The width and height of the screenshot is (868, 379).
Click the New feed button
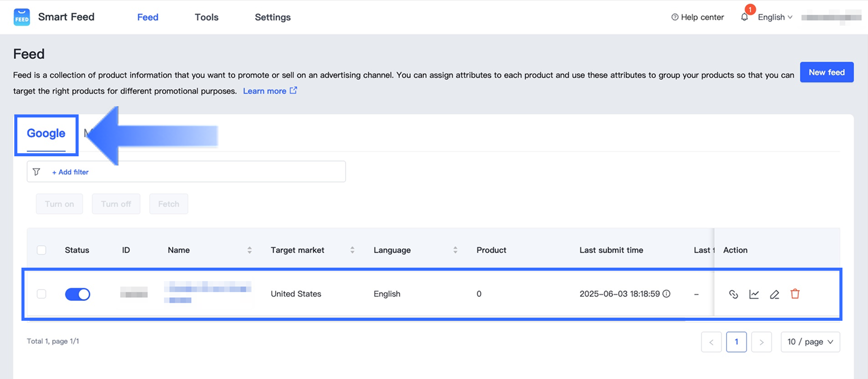tap(826, 73)
